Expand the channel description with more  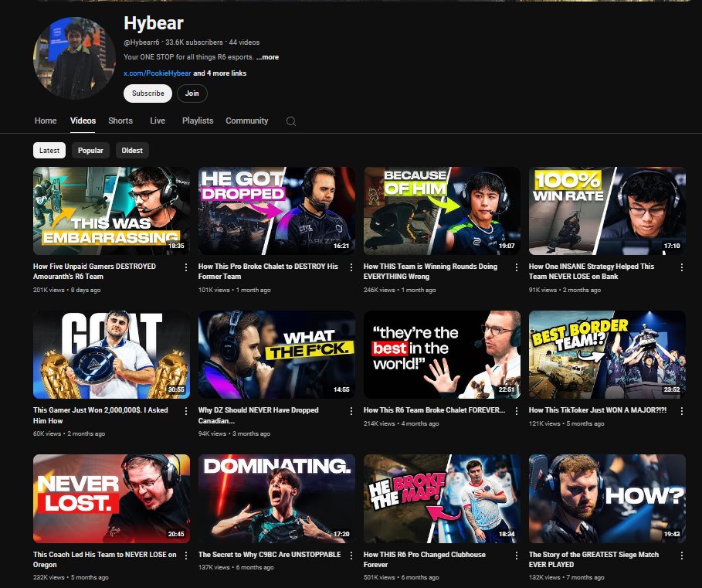(268, 56)
